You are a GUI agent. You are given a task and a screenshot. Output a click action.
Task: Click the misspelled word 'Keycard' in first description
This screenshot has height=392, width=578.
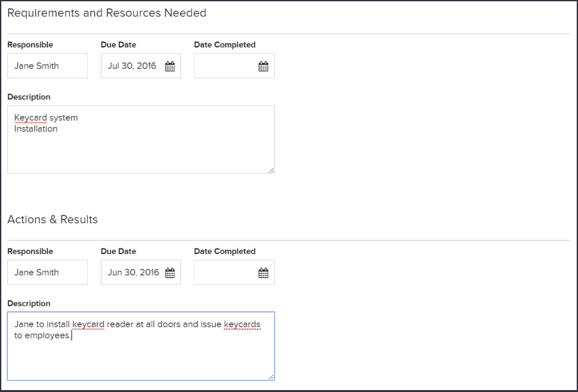31,117
